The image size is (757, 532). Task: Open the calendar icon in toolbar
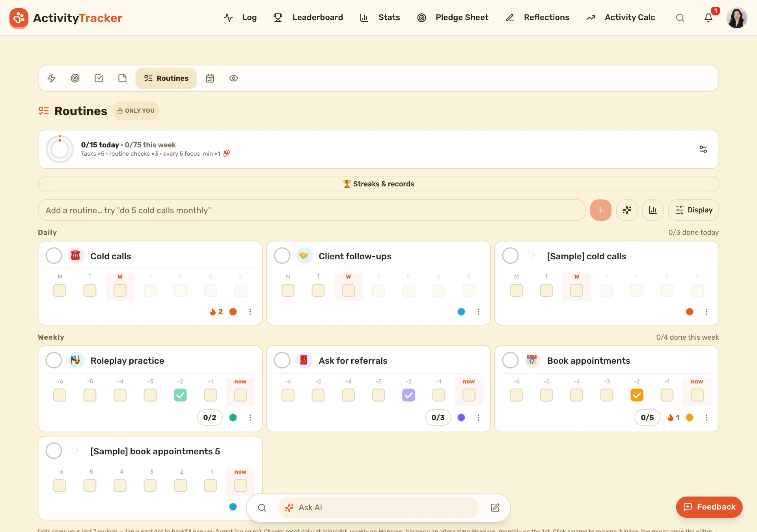pos(210,78)
